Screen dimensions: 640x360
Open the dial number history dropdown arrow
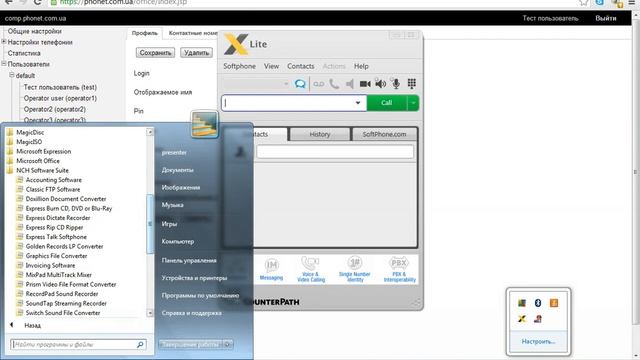click(x=358, y=103)
